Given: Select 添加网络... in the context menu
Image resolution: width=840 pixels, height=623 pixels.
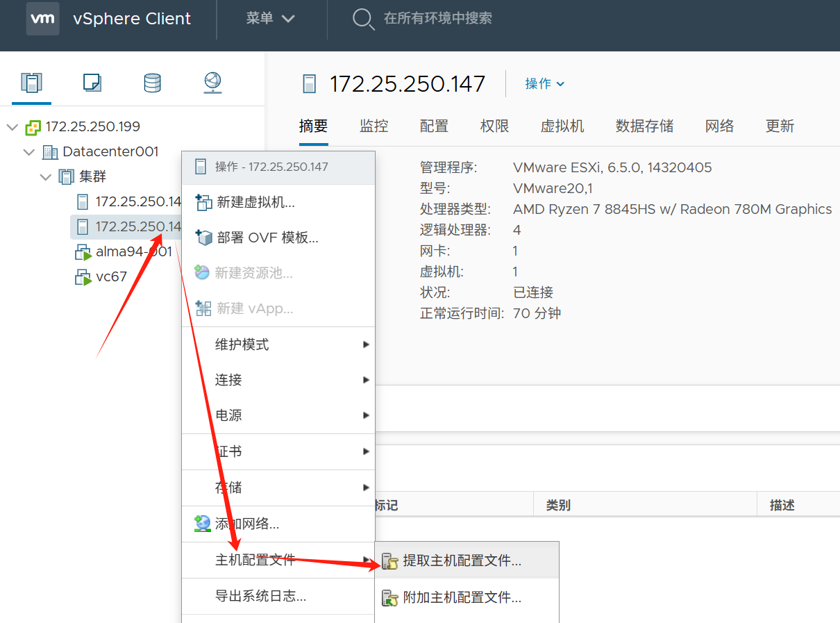Looking at the screenshot, I should coord(278,524).
